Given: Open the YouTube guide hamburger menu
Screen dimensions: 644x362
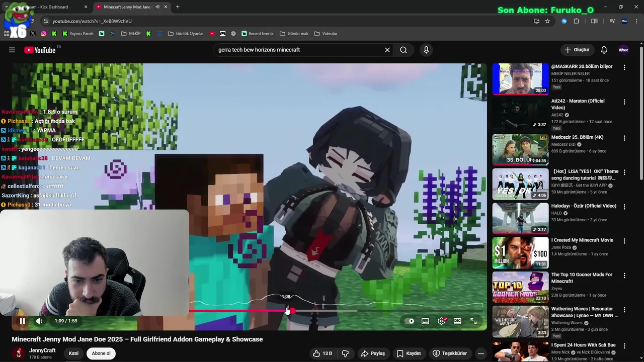Looking at the screenshot, I should click(x=12, y=50).
